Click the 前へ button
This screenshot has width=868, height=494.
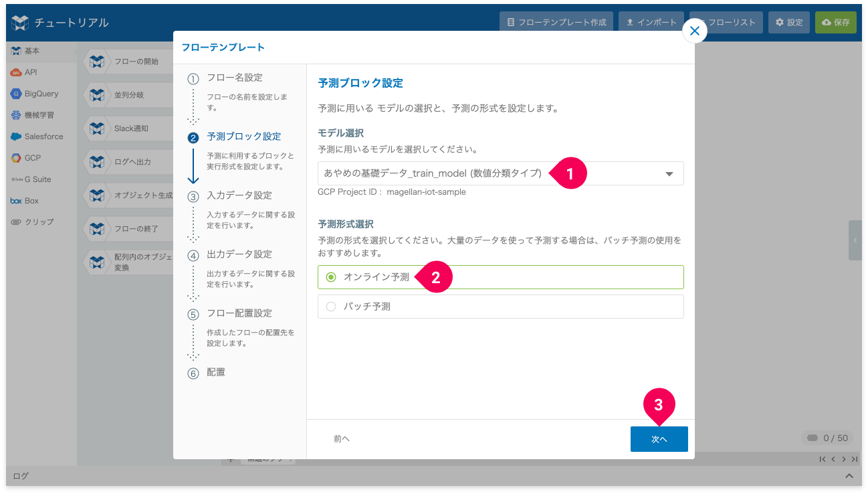[x=342, y=439]
